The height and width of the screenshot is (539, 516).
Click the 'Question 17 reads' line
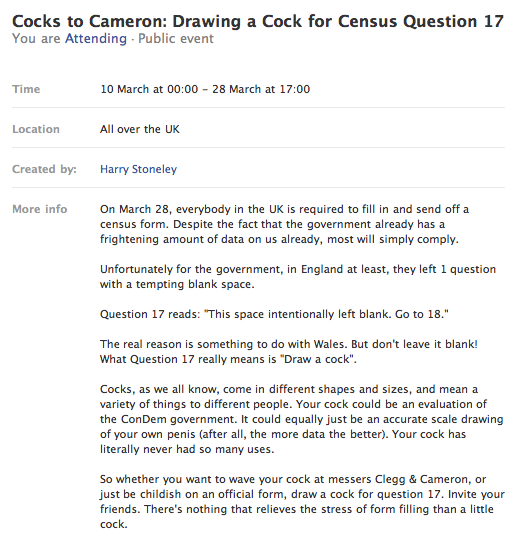click(x=274, y=314)
